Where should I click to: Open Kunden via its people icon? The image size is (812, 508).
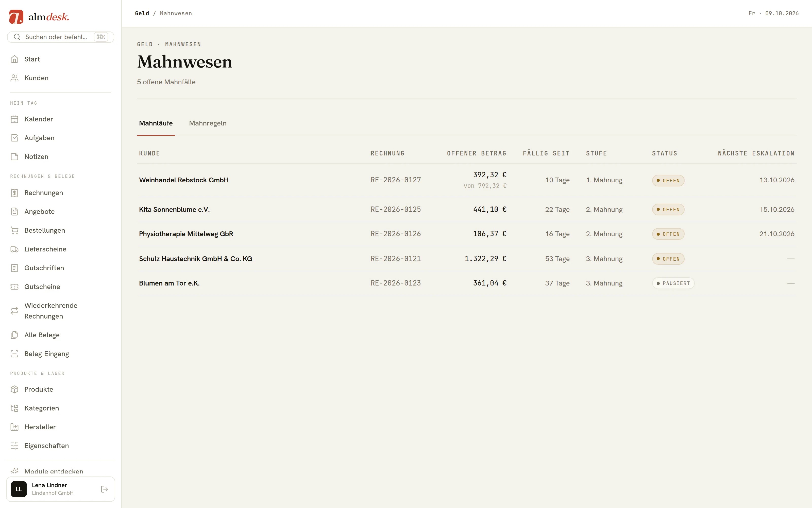[14, 78]
